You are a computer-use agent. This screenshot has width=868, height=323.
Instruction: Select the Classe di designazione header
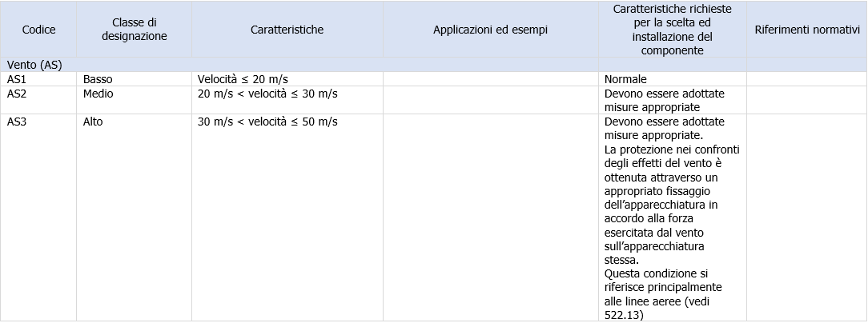point(135,30)
